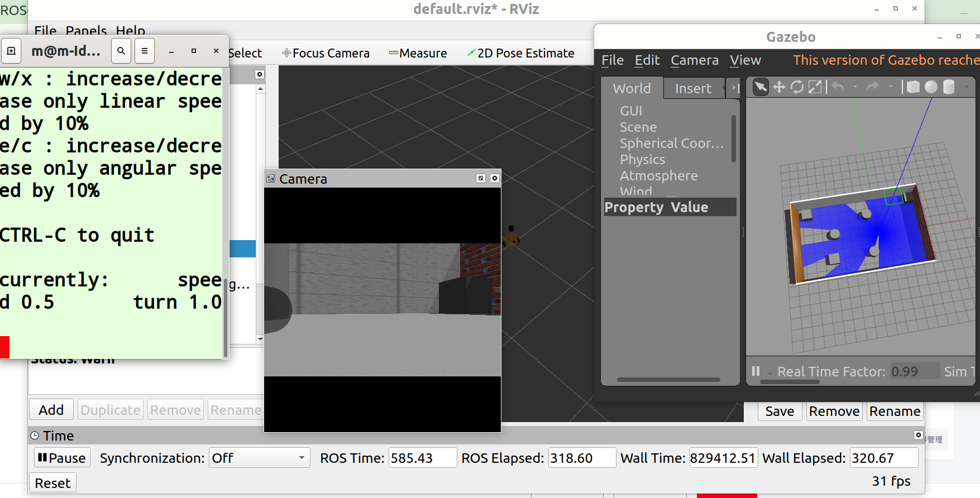Insert a box shape in Gazebo
The height and width of the screenshot is (498, 980).
[913, 87]
